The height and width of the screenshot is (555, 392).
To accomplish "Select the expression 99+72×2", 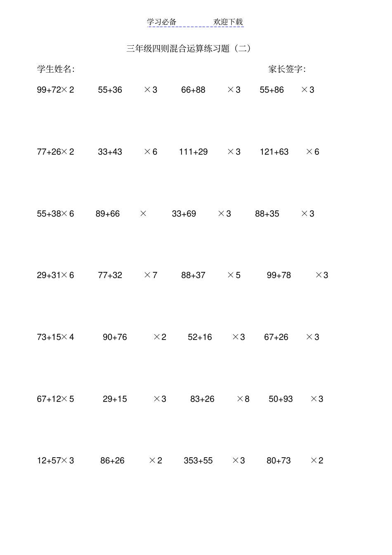I will tap(55, 90).
